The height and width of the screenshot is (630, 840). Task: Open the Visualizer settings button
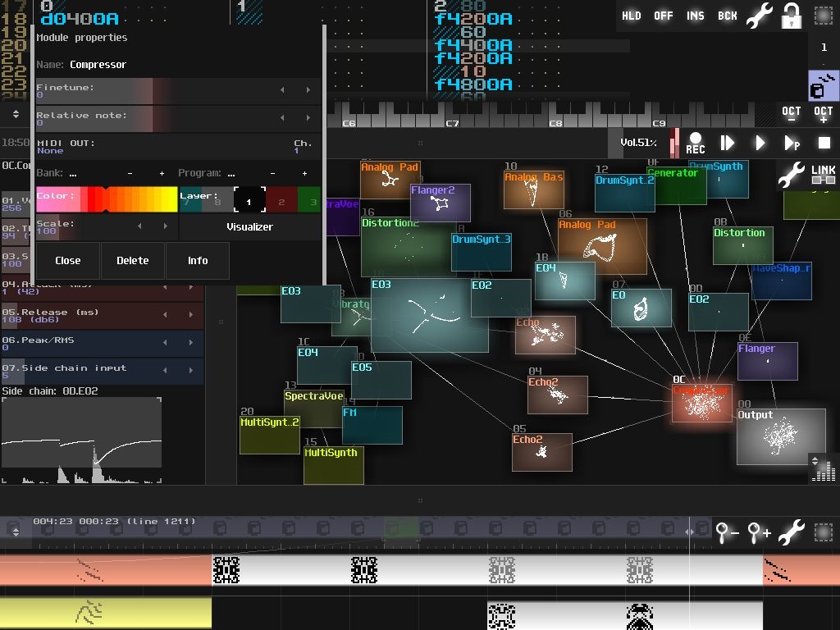249,227
